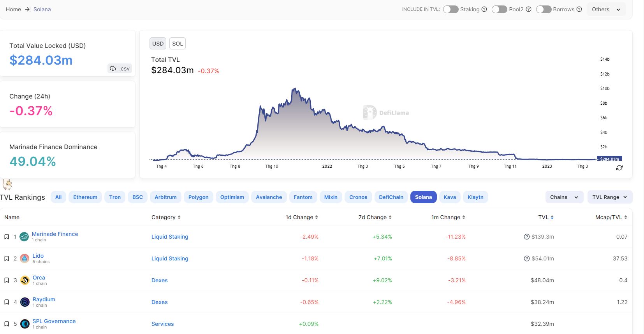
Task: Toggle Borrows in TVL
Action: click(x=544, y=9)
